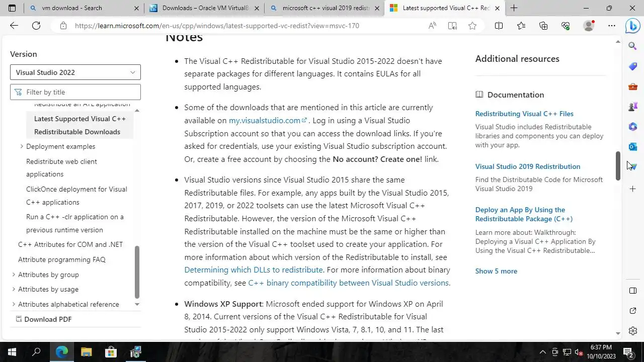The height and width of the screenshot is (362, 644).
Task: Open Deploy an App By Using link
Action: pos(524,214)
